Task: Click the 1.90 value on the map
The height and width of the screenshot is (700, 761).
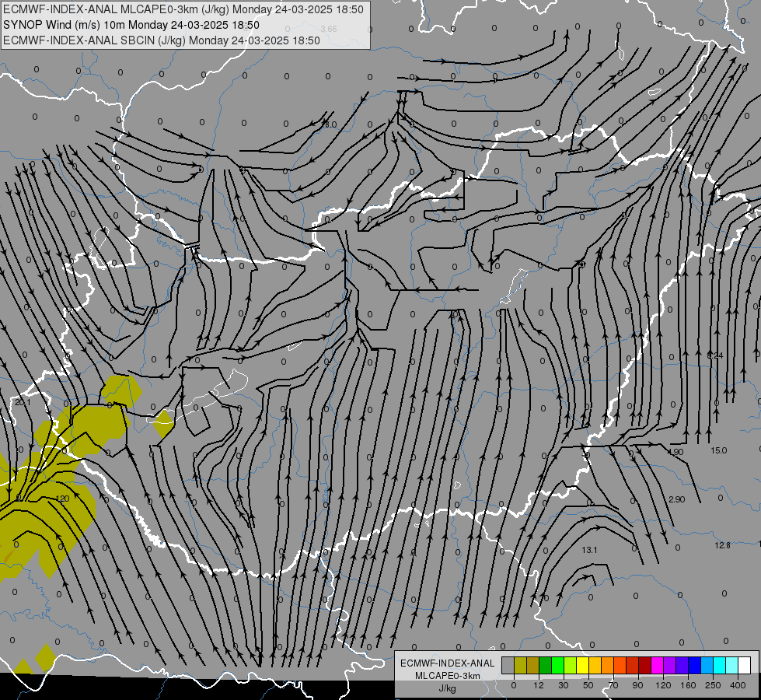Action: click(675, 452)
